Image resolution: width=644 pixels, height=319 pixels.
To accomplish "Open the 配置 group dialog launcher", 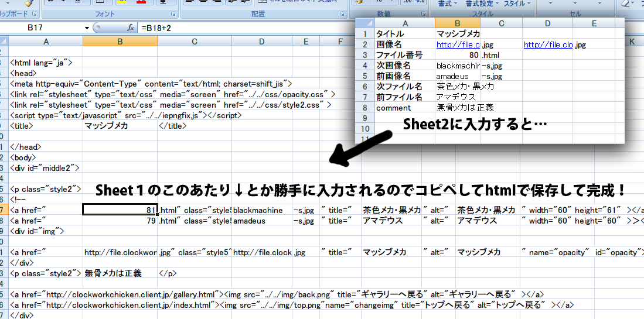I will [x=342, y=14].
